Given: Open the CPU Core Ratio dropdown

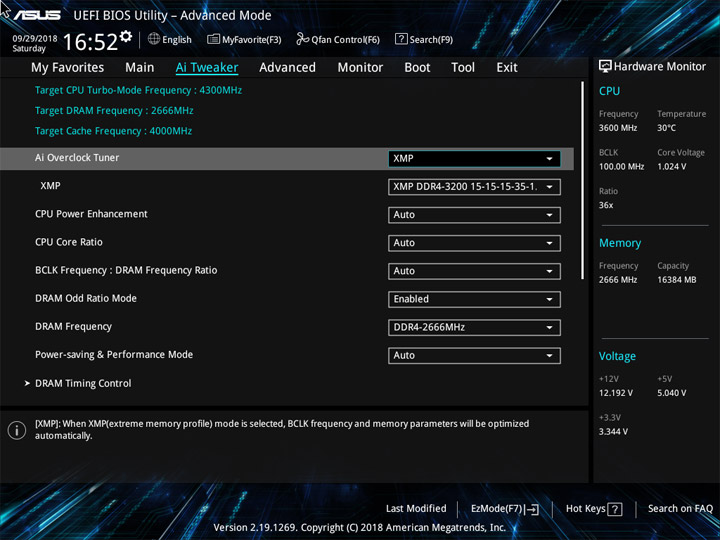Looking at the screenshot, I should coord(474,243).
